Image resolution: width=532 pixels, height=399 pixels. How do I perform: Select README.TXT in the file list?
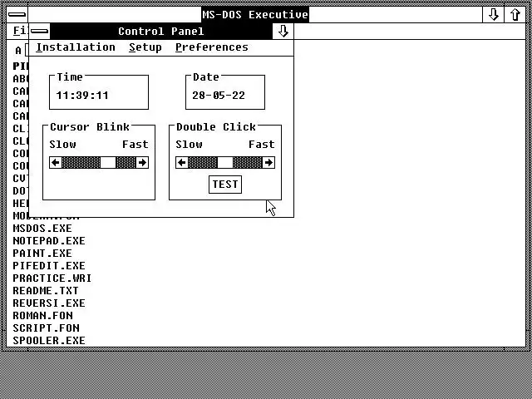(46, 291)
